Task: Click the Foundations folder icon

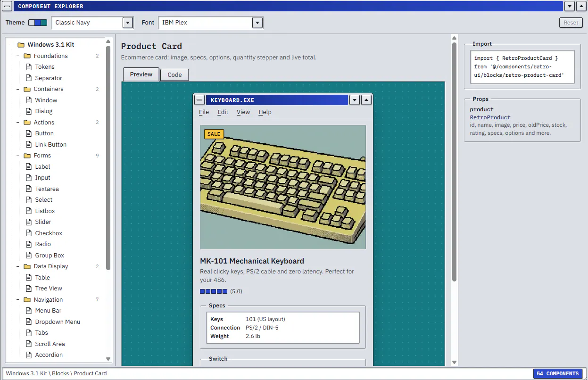Action: [x=27, y=56]
